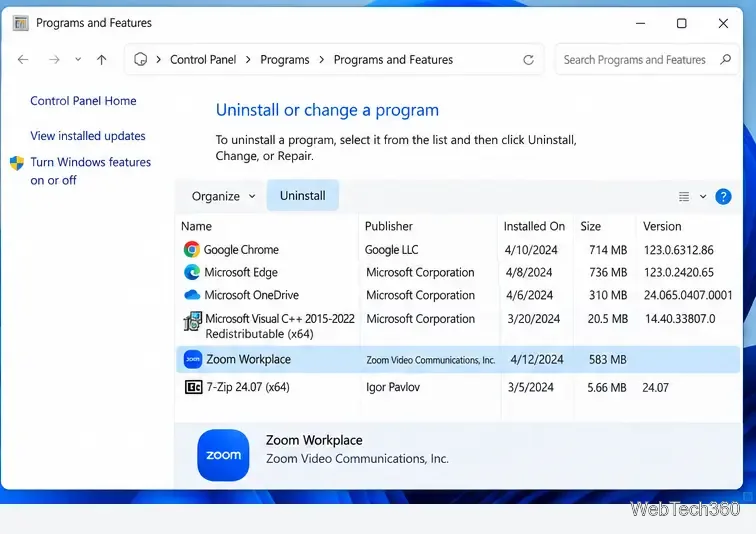Viewport: 756px width, 534px height.
Task: Open View installed updates link
Action: pos(88,136)
